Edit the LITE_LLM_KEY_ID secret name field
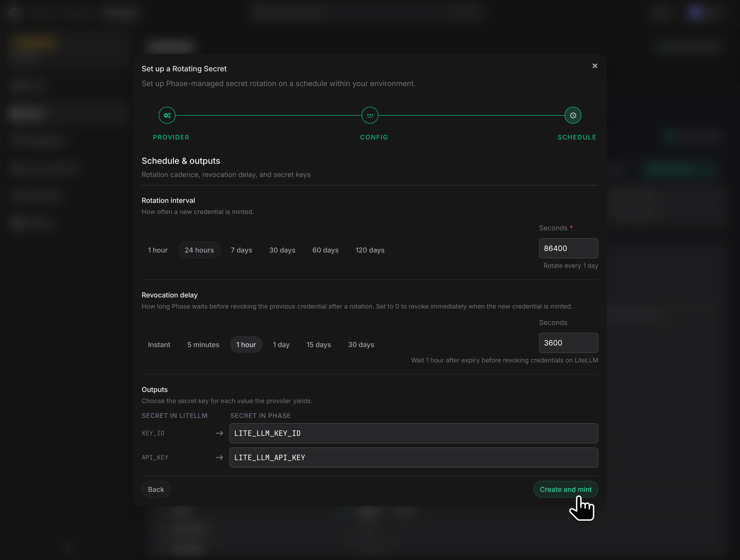 (x=414, y=433)
